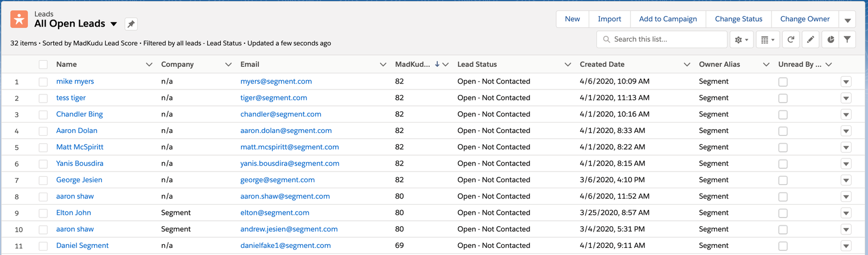Select all leads with header checkbox
The width and height of the screenshot is (868, 255).
(43, 65)
